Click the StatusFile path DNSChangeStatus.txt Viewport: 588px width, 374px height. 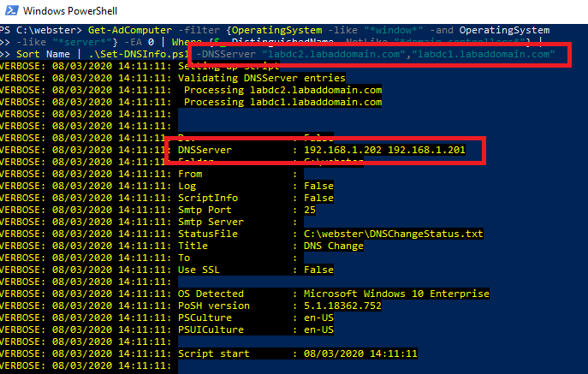click(x=394, y=234)
